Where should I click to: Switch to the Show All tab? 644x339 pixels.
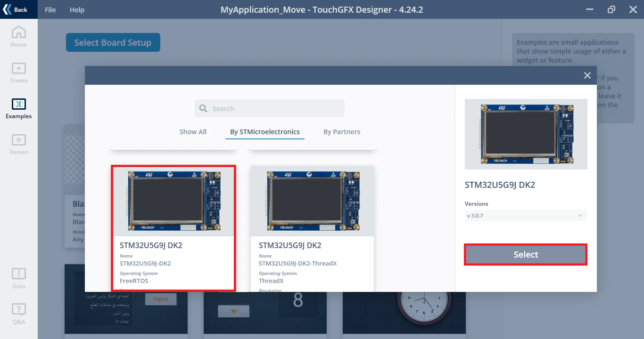coord(193,132)
